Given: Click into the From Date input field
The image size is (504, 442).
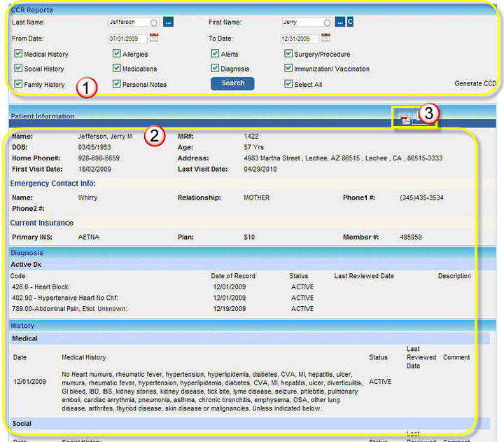Looking at the screenshot, I should [127, 39].
